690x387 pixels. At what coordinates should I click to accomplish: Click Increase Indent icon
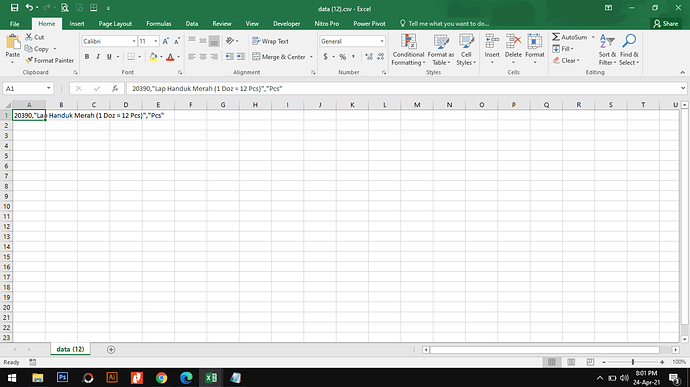click(241, 57)
